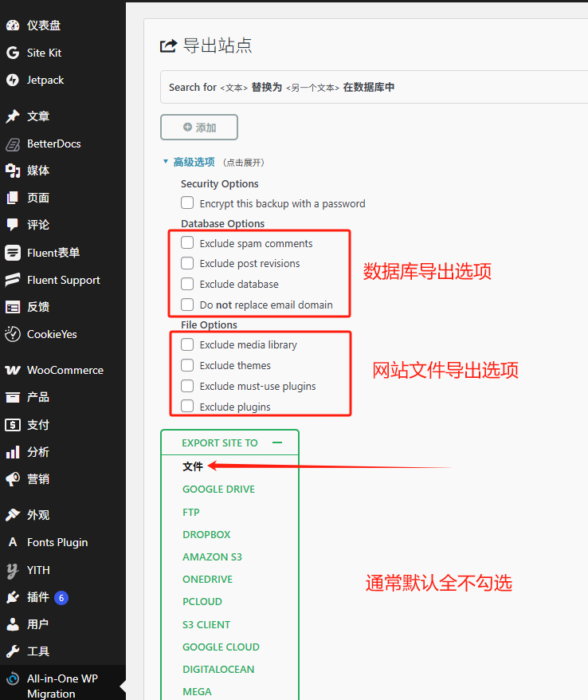Viewport: 588px width, 700px height.
Task: Click the WooCommerce logo icon
Action: pyautogui.click(x=13, y=370)
